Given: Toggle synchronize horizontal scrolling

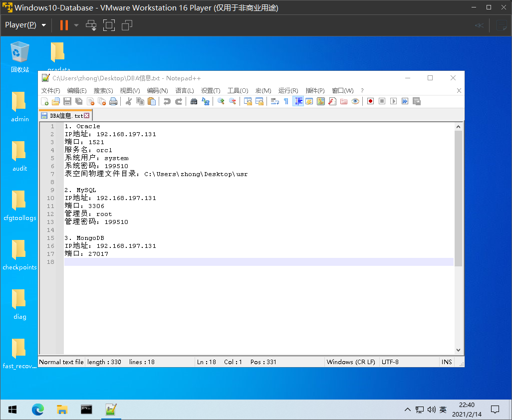Looking at the screenshot, I should pyautogui.click(x=259, y=101).
